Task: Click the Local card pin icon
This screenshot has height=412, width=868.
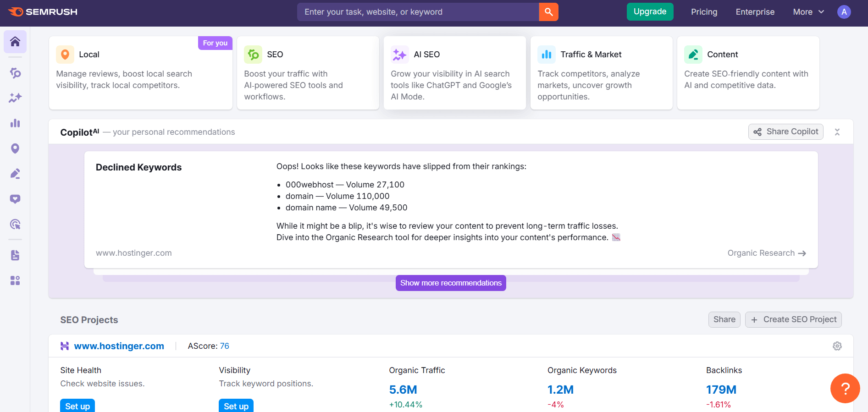Action: pos(65,55)
